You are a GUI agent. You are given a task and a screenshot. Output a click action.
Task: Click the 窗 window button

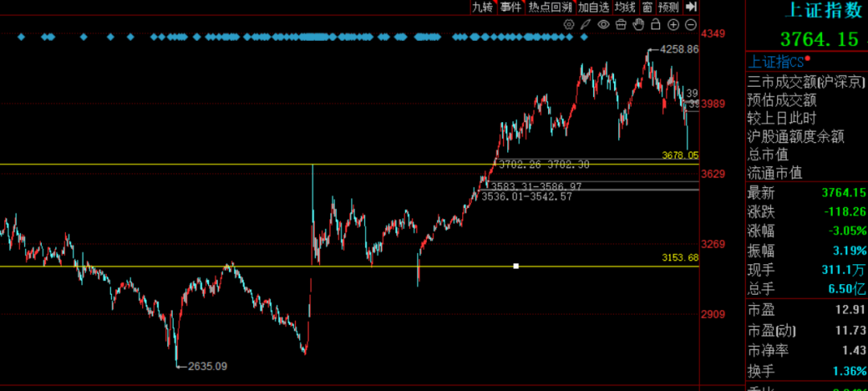pyautogui.click(x=646, y=6)
